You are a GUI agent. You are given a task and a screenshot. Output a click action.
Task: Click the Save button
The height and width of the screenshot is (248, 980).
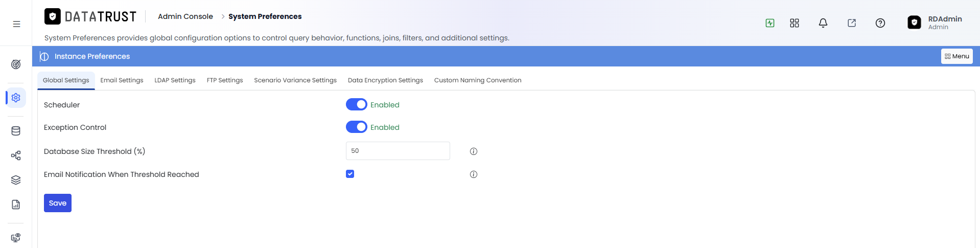[58, 203]
